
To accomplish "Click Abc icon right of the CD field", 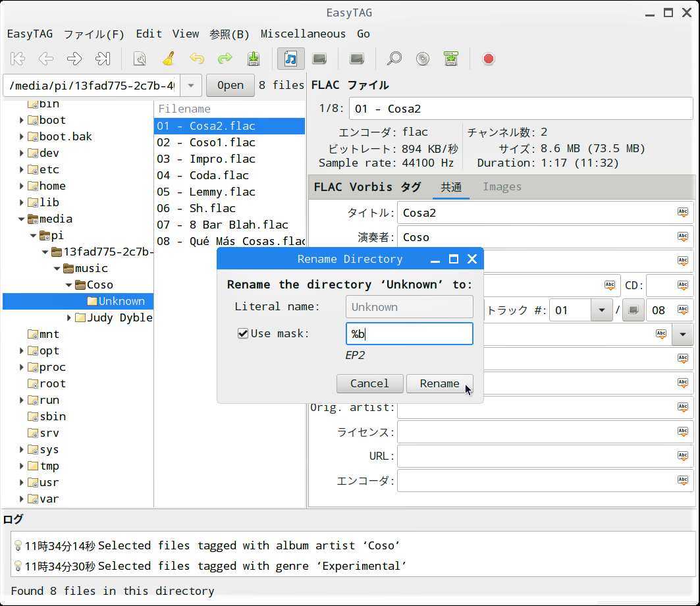I will click(x=683, y=285).
